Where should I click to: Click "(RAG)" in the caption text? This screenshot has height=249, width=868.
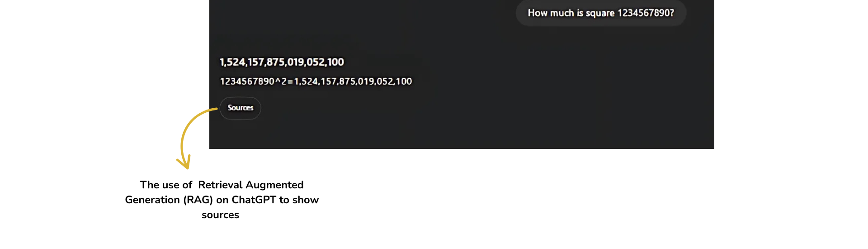pos(198,200)
